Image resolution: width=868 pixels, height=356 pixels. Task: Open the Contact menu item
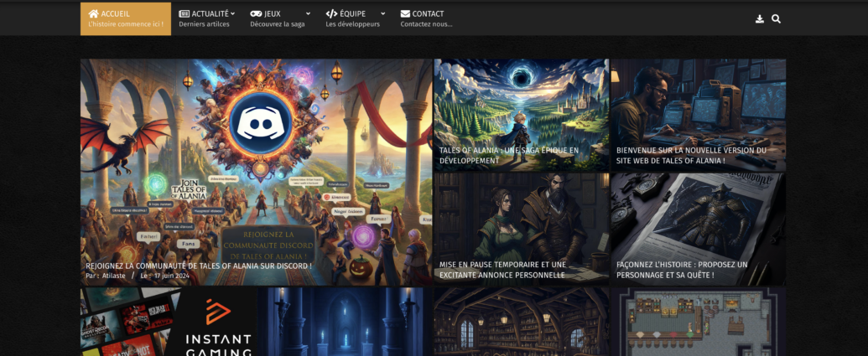click(428, 18)
